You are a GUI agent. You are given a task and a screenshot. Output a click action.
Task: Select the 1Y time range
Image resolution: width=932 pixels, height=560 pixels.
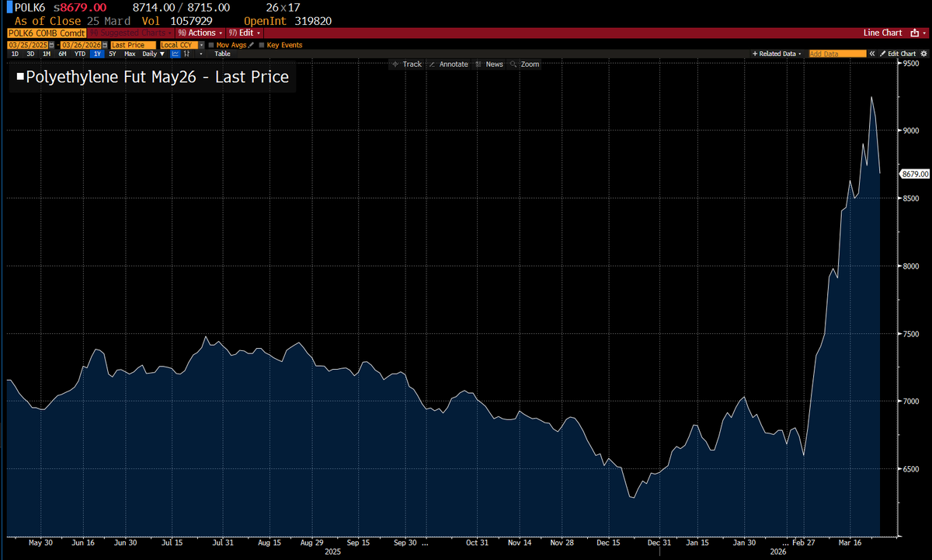tap(97, 54)
